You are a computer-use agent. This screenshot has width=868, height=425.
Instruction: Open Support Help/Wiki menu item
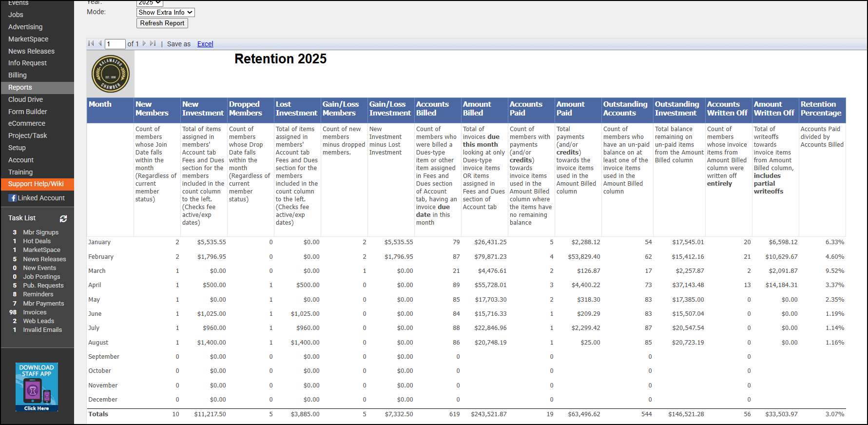[x=36, y=184]
